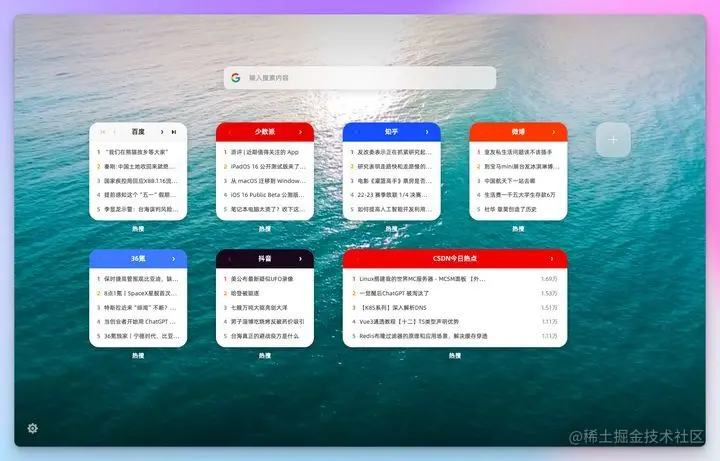This screenshot has width=720, height=461.
Task: Click the Google logo in search bar
Action: (x=236, y=78)
